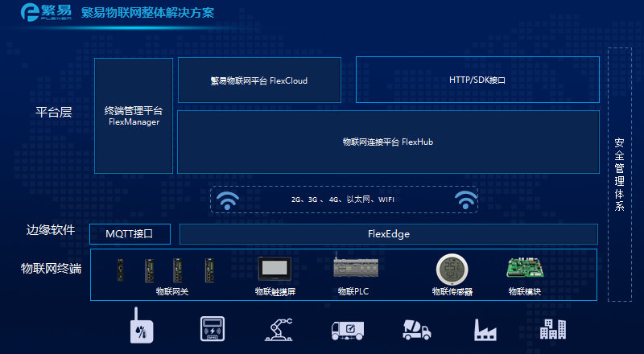
Task: Select the city buildings icon
Action: 553,328
